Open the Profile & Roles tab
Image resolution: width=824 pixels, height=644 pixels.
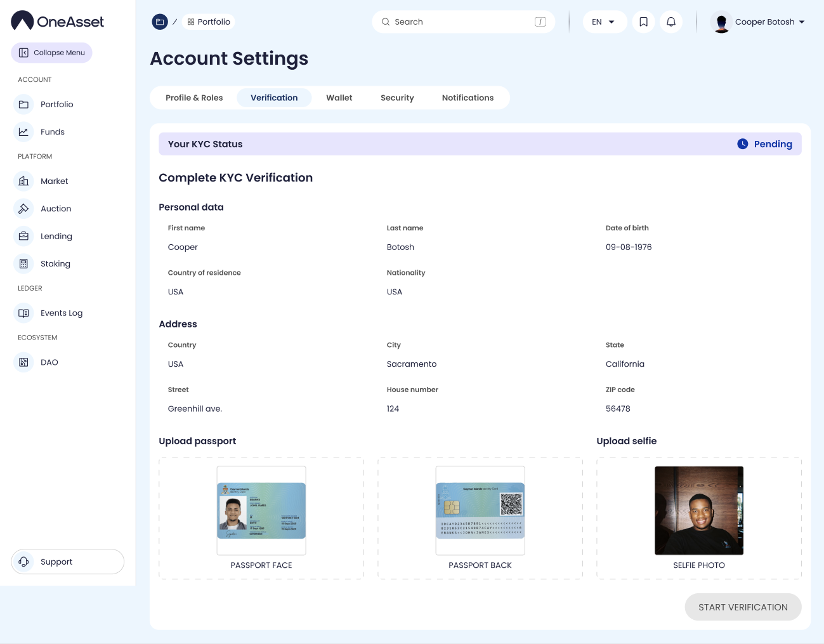(x=194, y=98)
